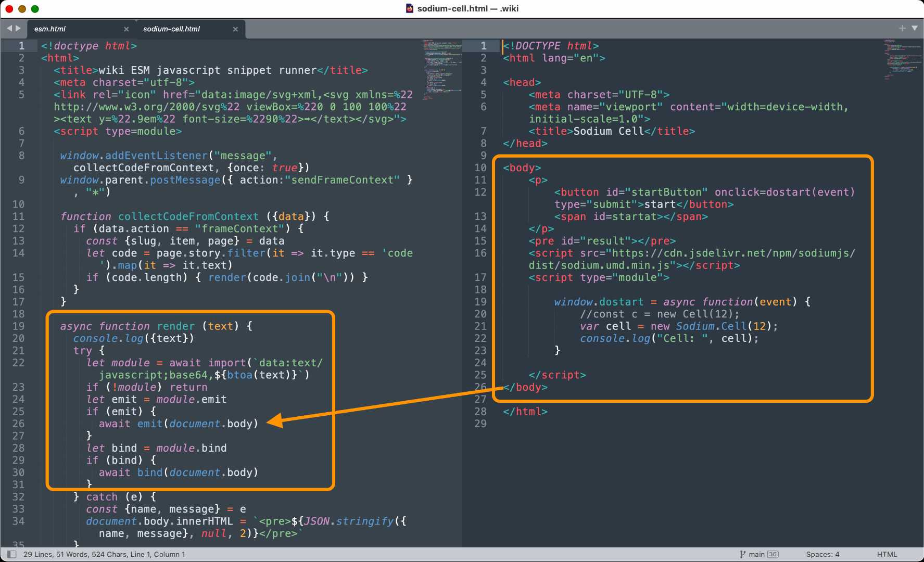
Task: Click '<span id=startat>' line
Action: tap(631, 216)
